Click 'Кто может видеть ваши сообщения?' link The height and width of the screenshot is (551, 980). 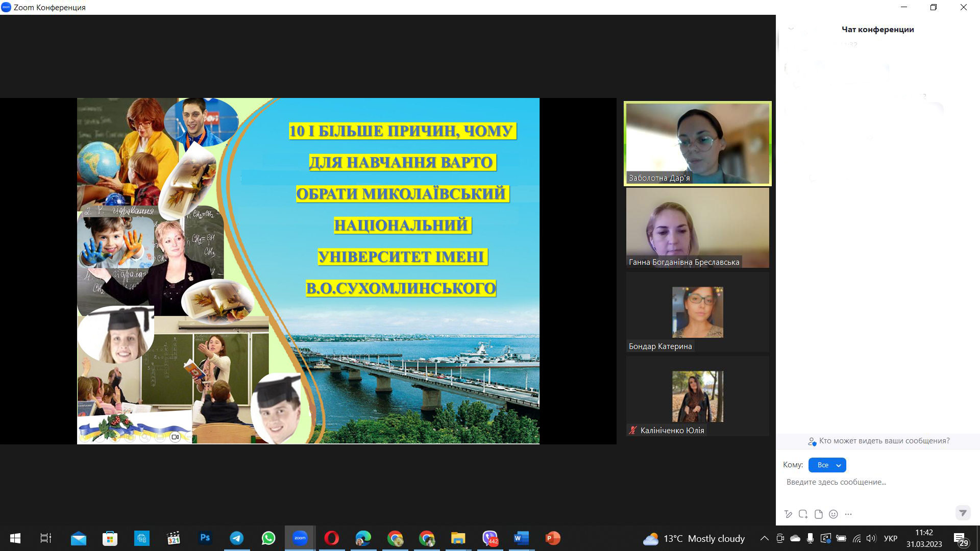click(884, 441)
